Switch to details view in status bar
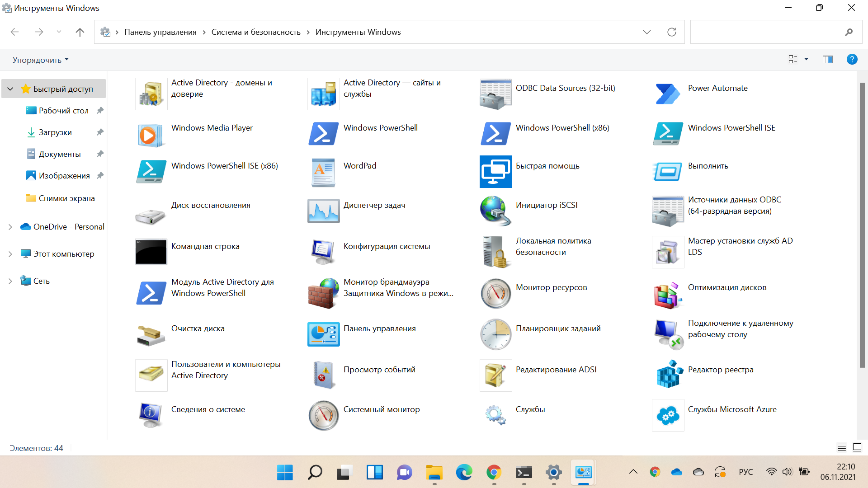Image resolution: width=868 pixels, height=488 pixels. tap(841, 447)
